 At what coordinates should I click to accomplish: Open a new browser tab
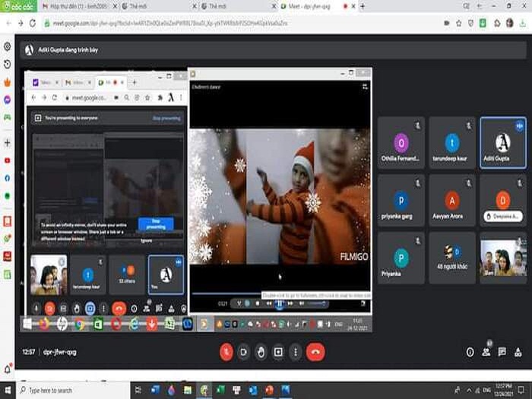point(363,6)
